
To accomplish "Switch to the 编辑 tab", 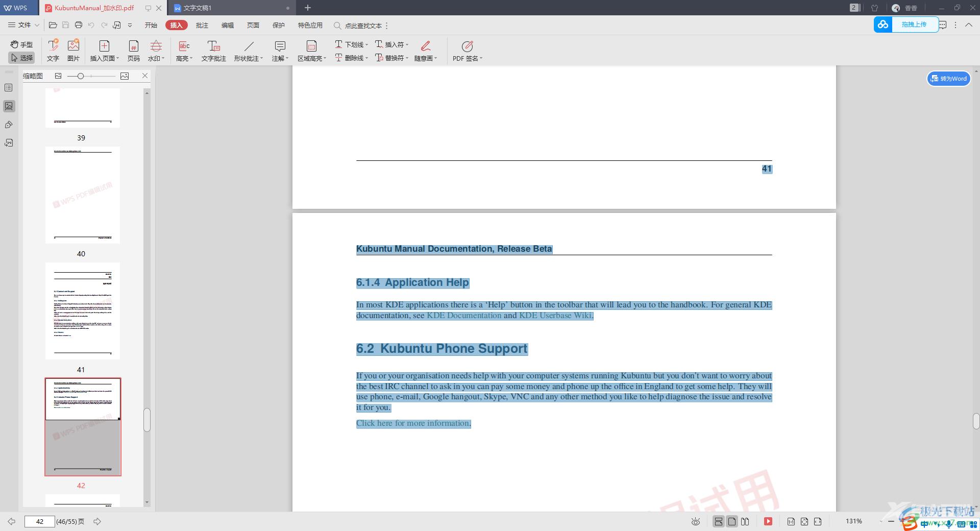I will pos(228,25).
